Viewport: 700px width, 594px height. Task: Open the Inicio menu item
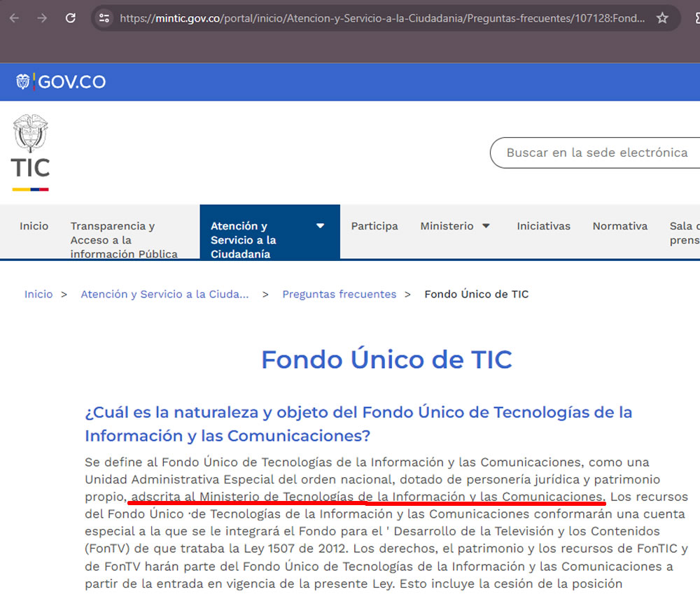tap(34, 226)
